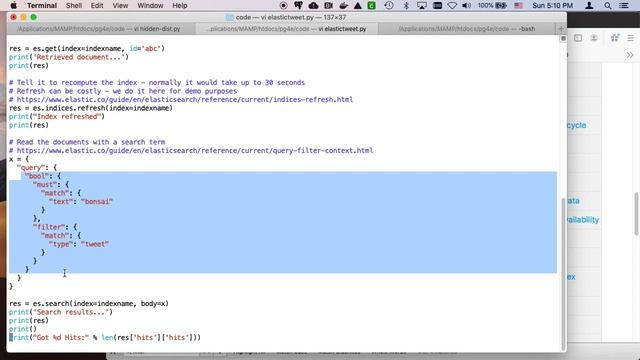Screen dimensions: 640x360
Task: Click the "filter" key line
Action: [x=55, y=227]
